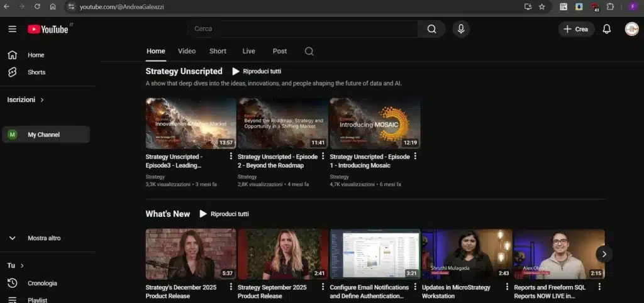Open the account avatar menu

tap(631, 29)
